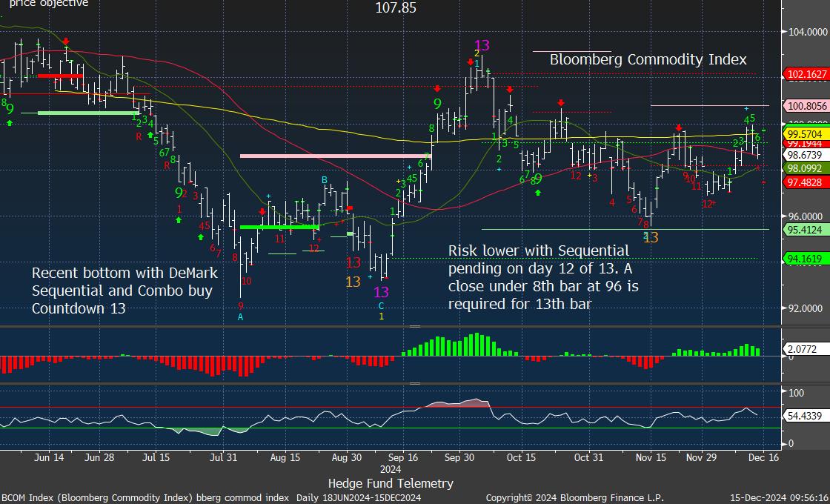Click the red 97.4828 price label
The height and width of the screenshot is (504, 830).
click(x=807, y=182)
